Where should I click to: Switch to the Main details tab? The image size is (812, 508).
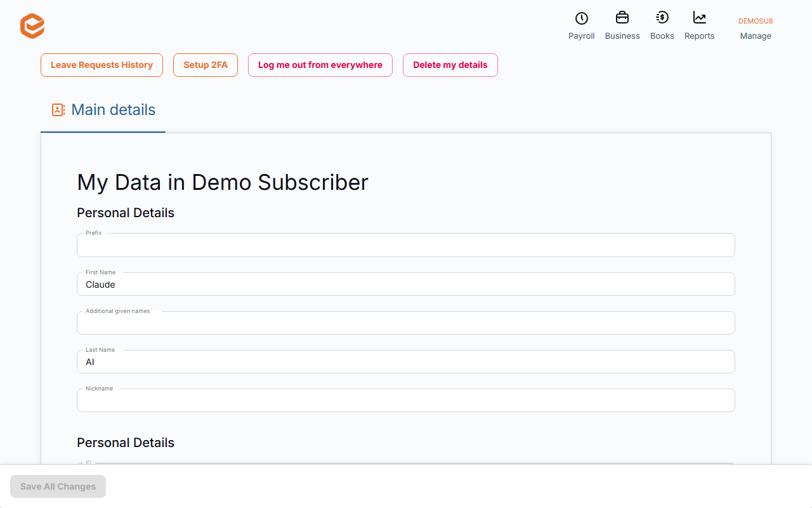(x=103, y=110)
